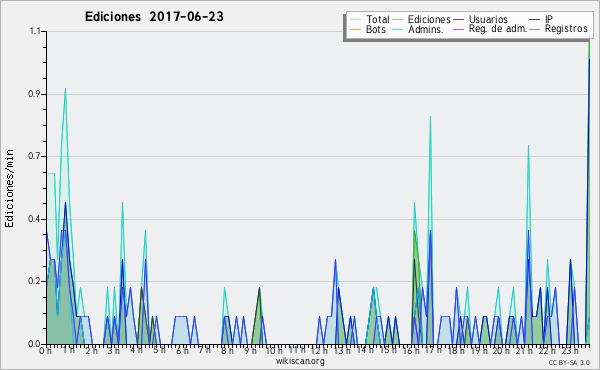Click the 'Reg. de adm.' legend label
The height and width of the screenshot is (370, 600).
coord(497,29)
